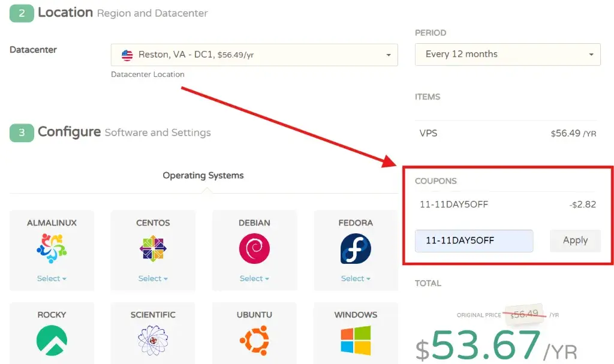The width and height of the screenshot is (614, 364).
Task: Click the Debian swirl logo
Action: coord(254,248)
